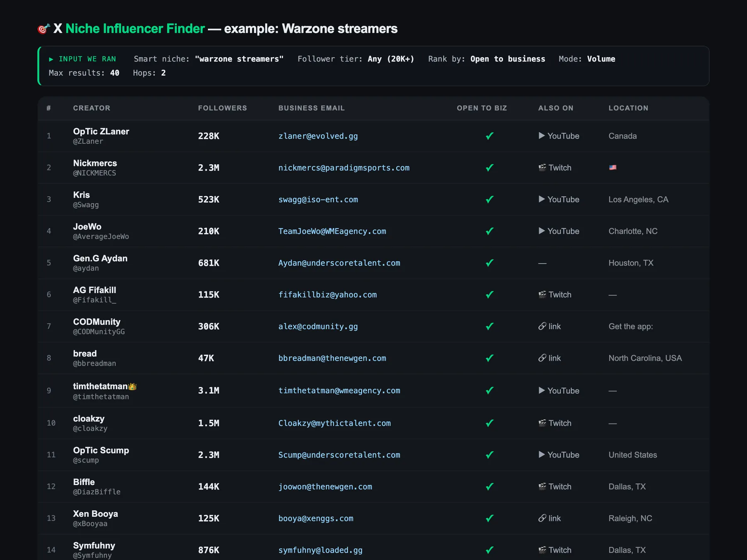This screenshot has height=560, width=747.
Task: Click the YouTube icon in the OpTic ZLaner row
Action: point(542,136)
